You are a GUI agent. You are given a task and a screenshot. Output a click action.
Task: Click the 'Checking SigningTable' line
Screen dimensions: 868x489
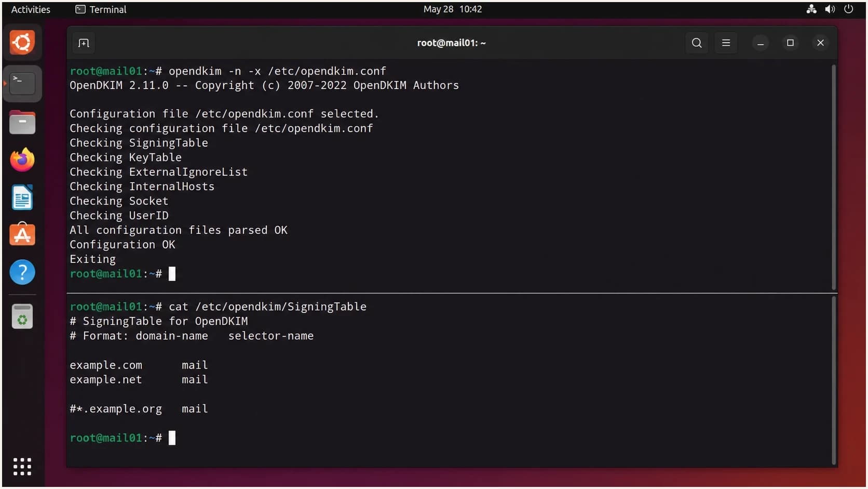tap(139, 143)
